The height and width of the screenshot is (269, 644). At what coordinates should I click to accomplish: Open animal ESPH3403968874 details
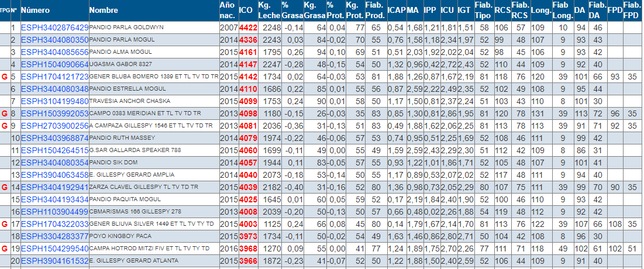(54, 138)
